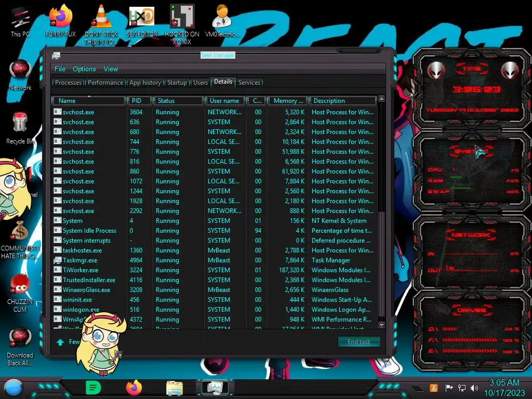
Task: Click the volume speaker tray icon
Action: 474,388
